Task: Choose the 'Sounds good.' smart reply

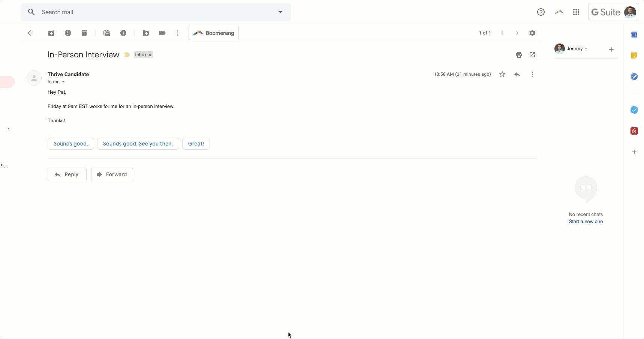Action: pos(71,144)
